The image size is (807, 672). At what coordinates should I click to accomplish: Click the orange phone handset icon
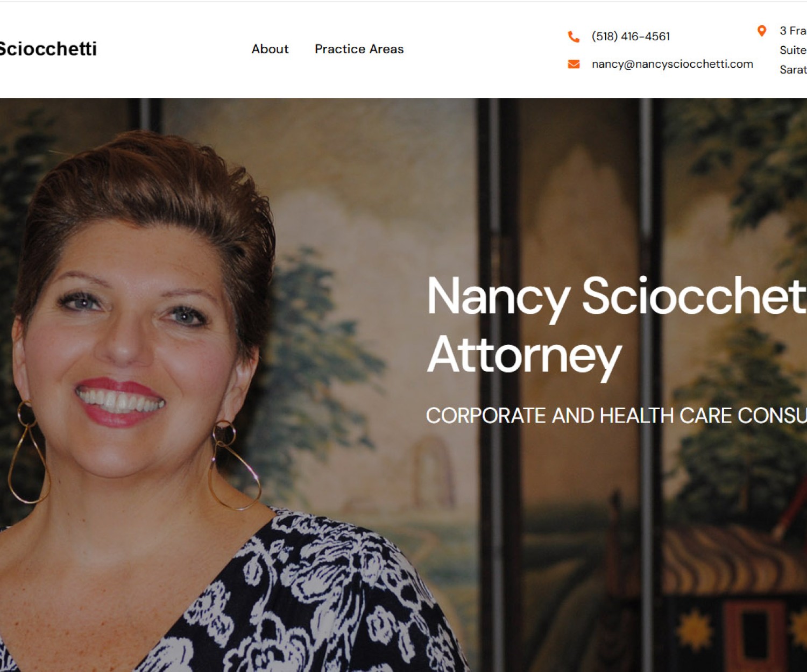coord(574,37)
